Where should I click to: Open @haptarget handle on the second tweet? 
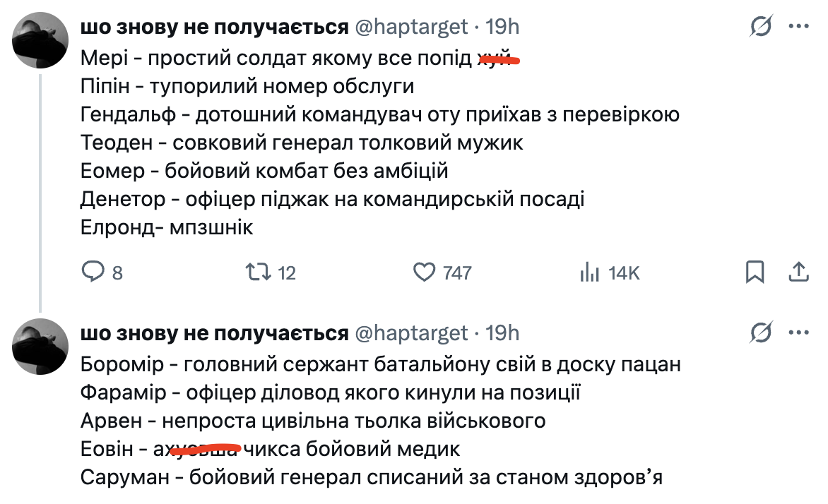coord(410,332)
